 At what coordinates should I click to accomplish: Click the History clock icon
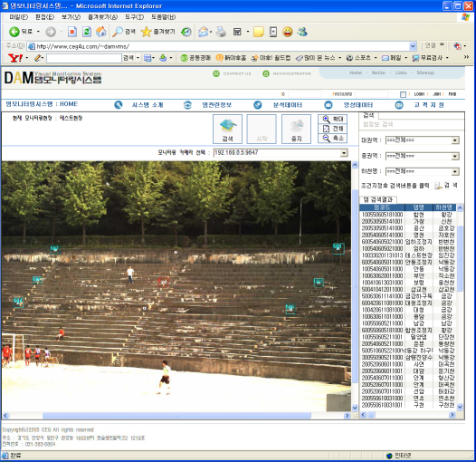[x=186, y=32]
